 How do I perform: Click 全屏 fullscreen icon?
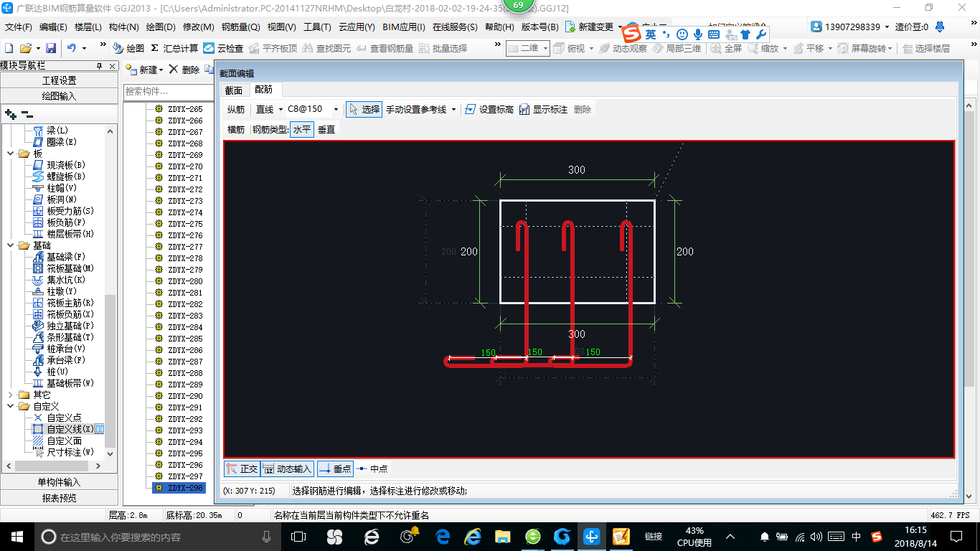pos(726,48)
